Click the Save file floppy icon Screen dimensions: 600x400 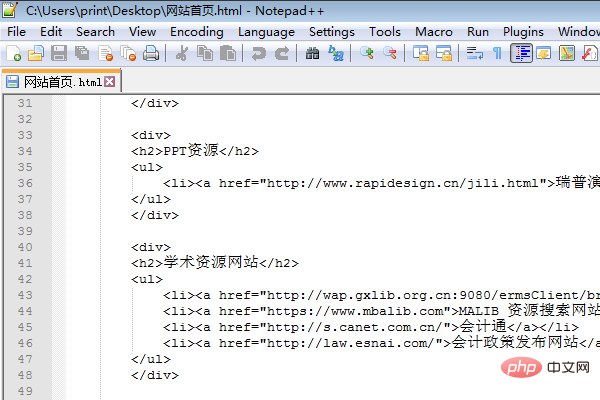click(x=59, y=53)
